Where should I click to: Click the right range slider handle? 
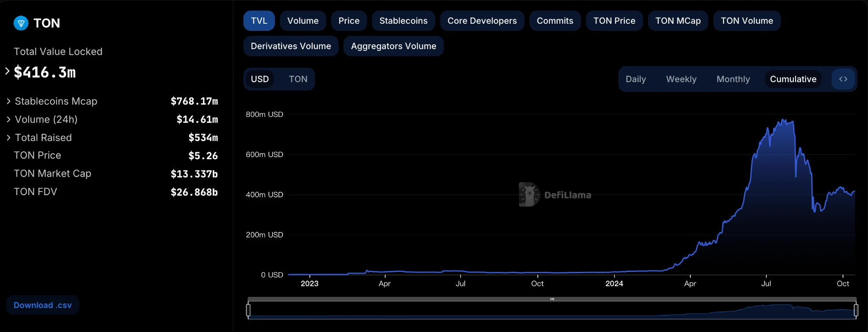(x=856, y=310)
